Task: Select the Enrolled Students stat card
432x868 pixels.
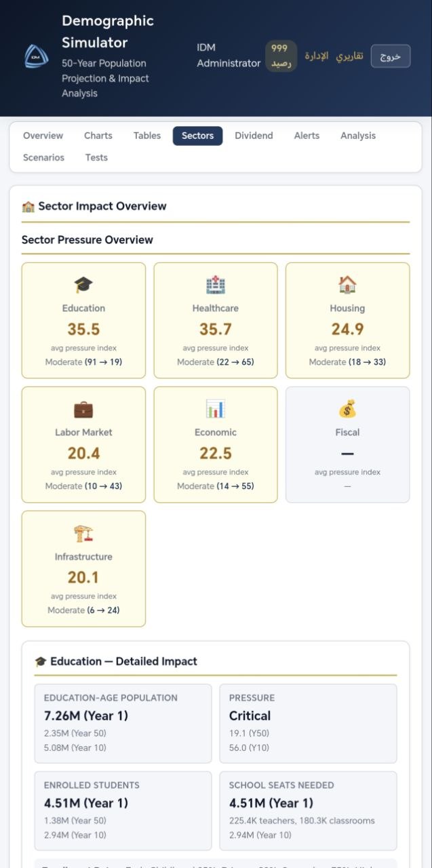Action: coord(123,810)
